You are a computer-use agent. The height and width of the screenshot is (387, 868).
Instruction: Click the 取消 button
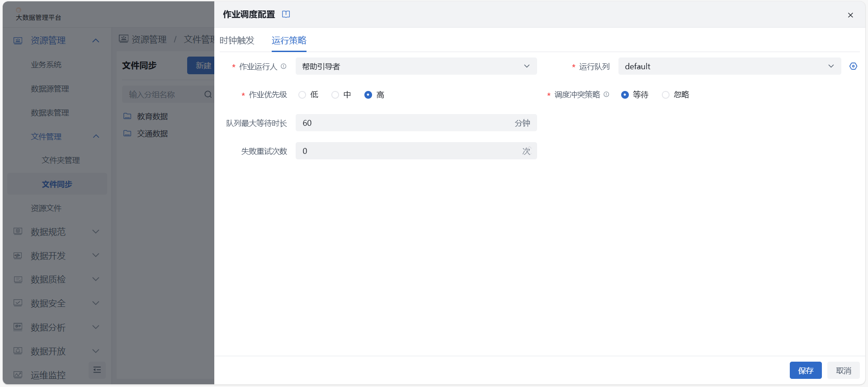tap(844, 370)
